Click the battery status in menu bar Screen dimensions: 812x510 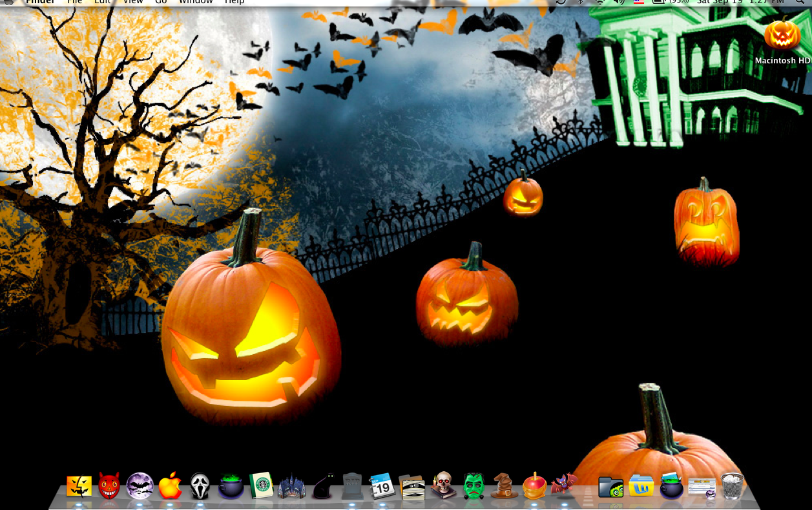pyautogui.click(x=670, y=2)
